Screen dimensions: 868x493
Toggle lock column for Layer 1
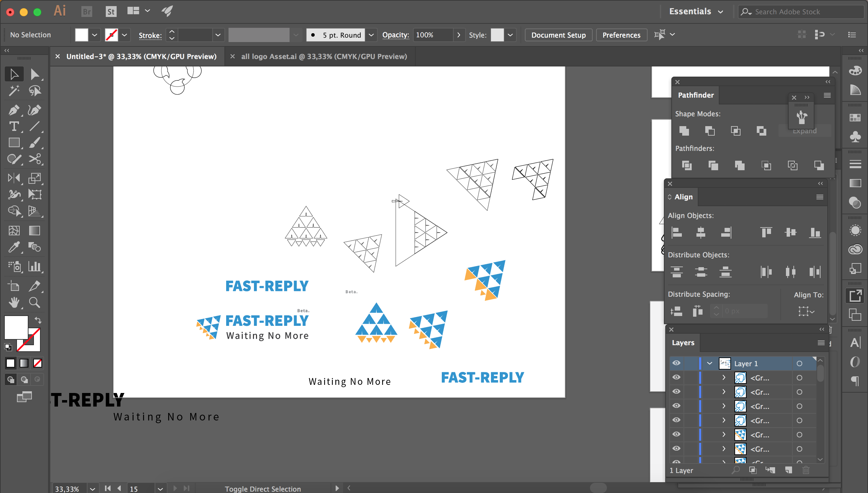pos(692,363)
